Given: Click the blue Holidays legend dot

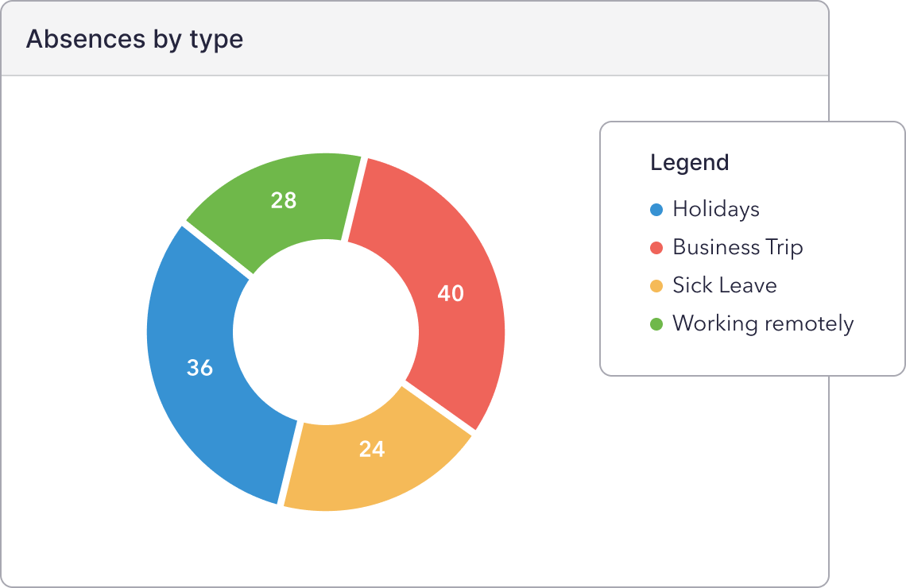Looking at the screenshot, I should pos(656,210).
